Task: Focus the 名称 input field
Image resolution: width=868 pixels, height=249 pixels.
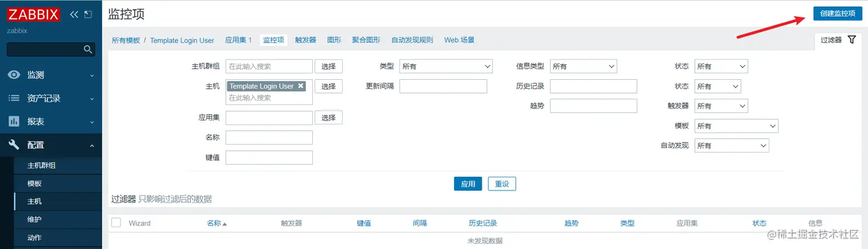Action: tap(269, 138)
